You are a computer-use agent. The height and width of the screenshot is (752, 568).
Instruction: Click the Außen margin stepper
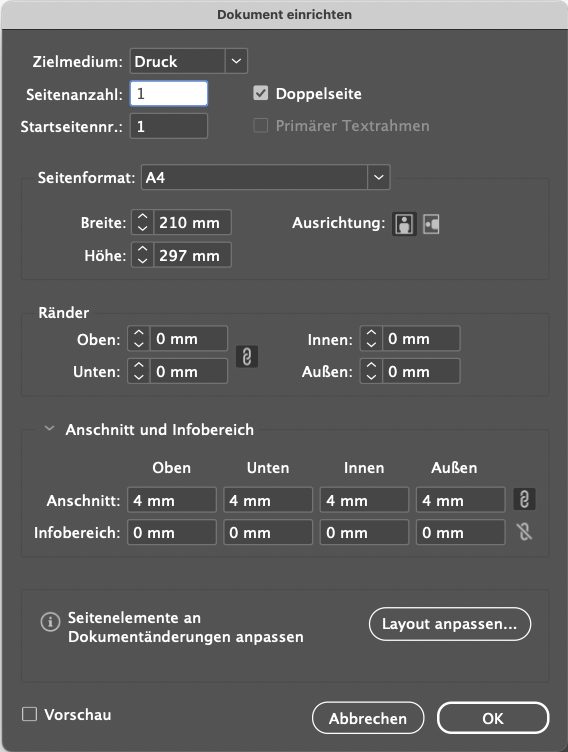coord(371,371)
